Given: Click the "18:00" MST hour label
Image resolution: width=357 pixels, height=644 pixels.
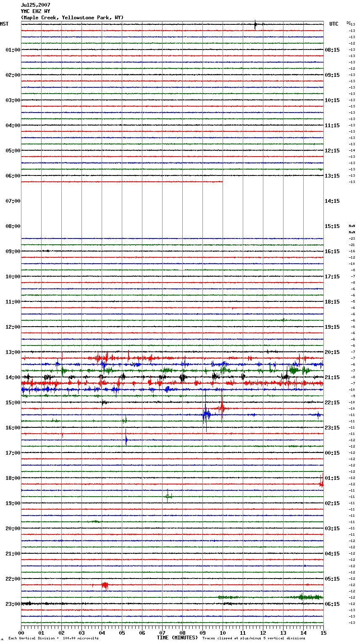Looking at the screenshot, I should click(x=13, y=478).
